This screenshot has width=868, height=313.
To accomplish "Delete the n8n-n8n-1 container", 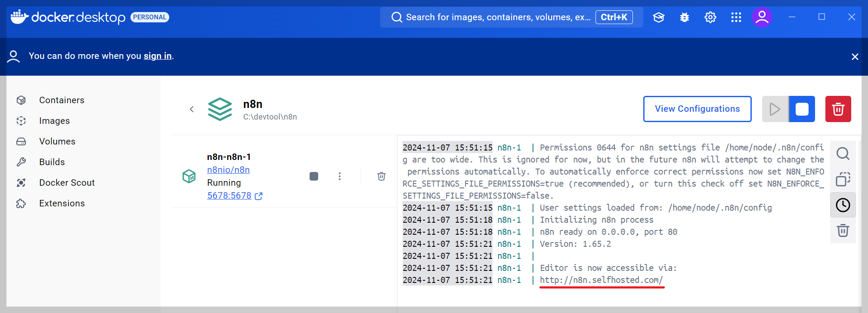I will pyautogui.click(x=381, y=176).
